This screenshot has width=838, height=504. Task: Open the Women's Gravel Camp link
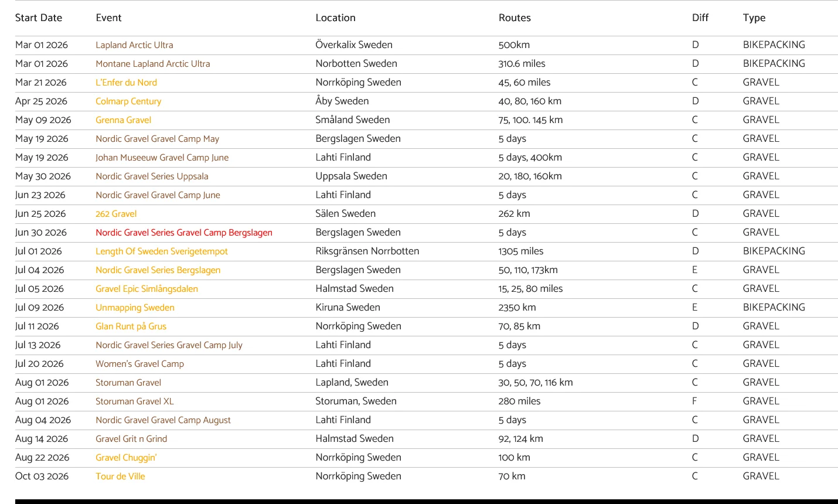click(139, 364)
